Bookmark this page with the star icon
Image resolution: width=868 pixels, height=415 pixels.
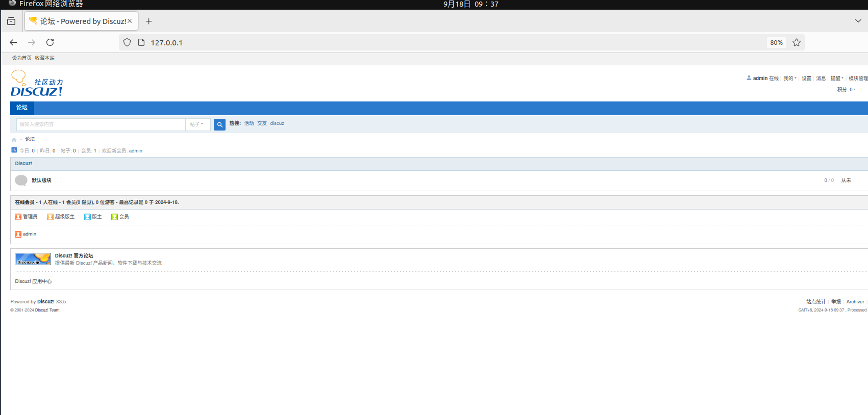[x=797, y=42]
